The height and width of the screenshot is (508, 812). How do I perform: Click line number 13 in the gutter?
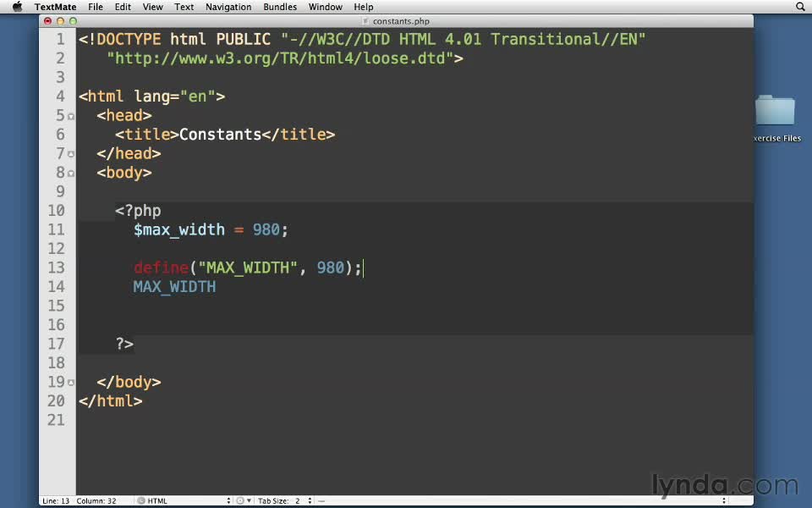56,268
